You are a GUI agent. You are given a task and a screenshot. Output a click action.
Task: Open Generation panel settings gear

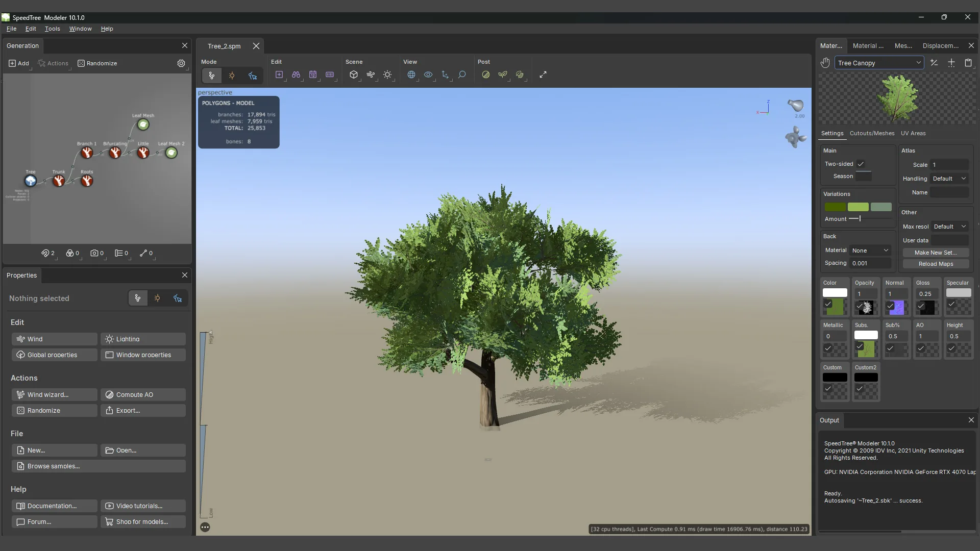coord(181,63)
